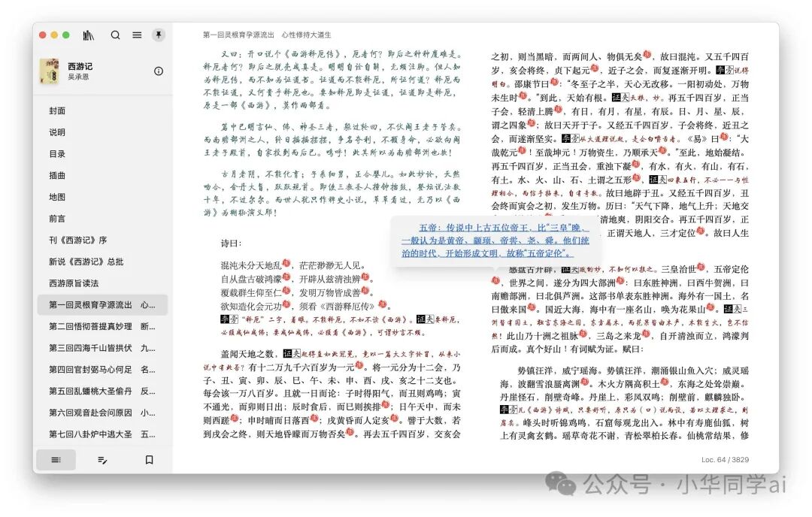This screenshot has height=517, width=812.
Task: Click the Loc. 64 / 3829 location indicator
Action: coord(725,460)
